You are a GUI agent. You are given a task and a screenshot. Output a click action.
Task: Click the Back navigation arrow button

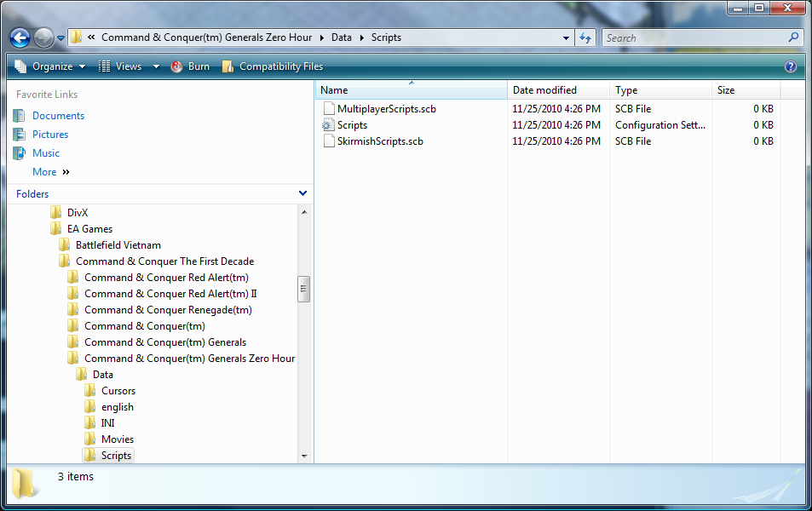coord(20,37)
